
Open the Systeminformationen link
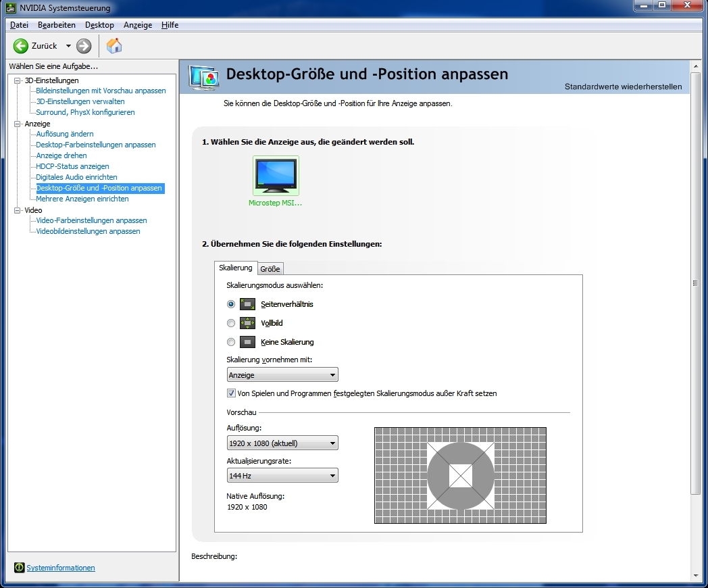click(61, 568)
